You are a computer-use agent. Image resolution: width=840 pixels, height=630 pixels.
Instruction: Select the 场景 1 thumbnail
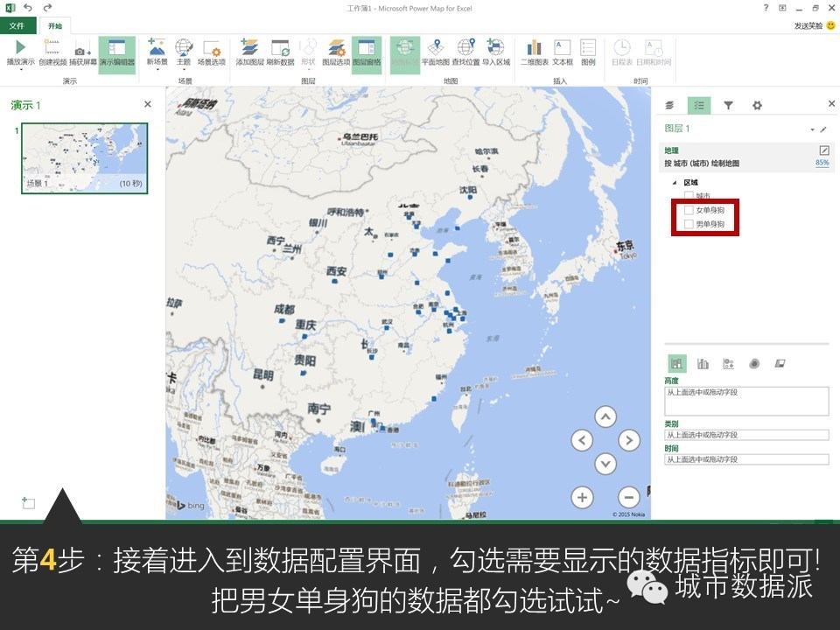pyautogui.click(x=85, y=158)
